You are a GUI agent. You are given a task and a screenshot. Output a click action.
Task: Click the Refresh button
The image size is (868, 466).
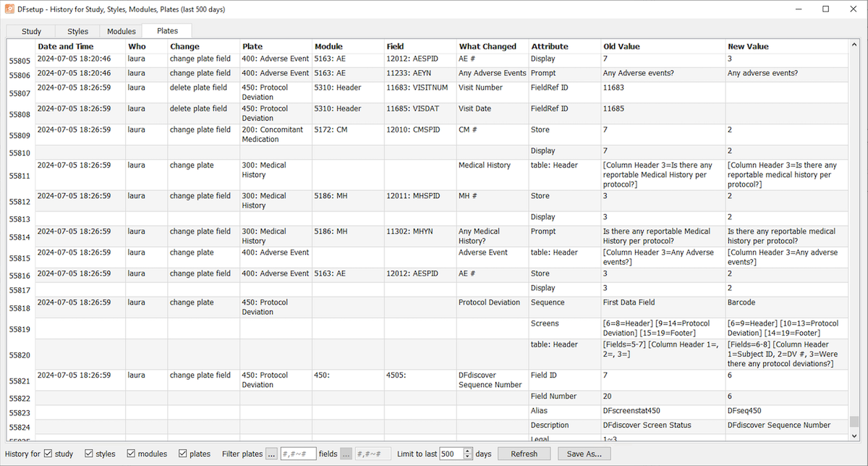click(x=524, y=454)
